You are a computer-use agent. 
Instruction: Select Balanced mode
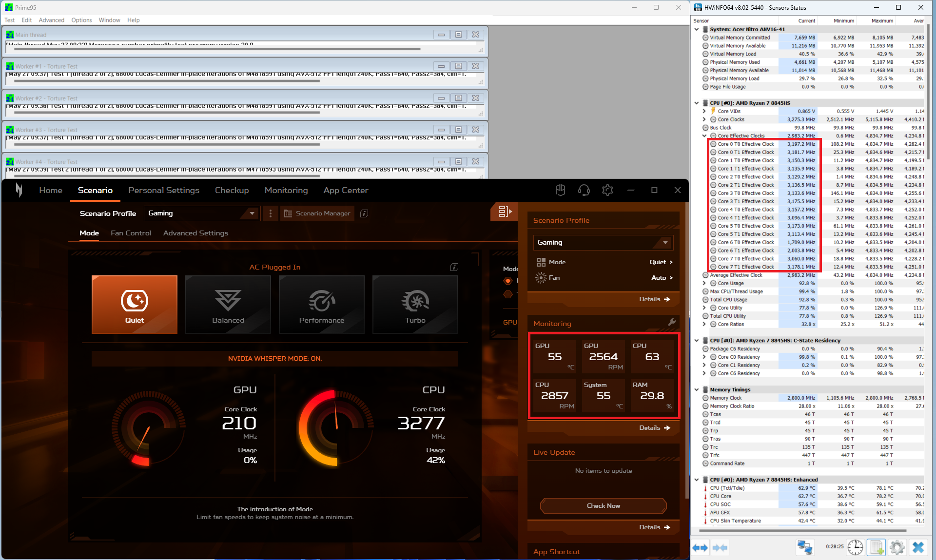click(228, 305)
